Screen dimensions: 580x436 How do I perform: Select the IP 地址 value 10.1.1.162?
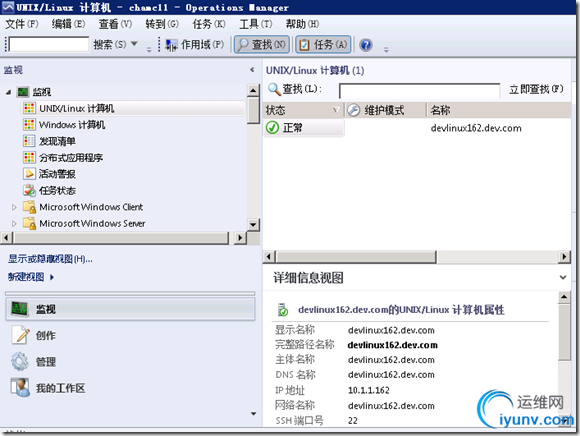coord(368,390)
